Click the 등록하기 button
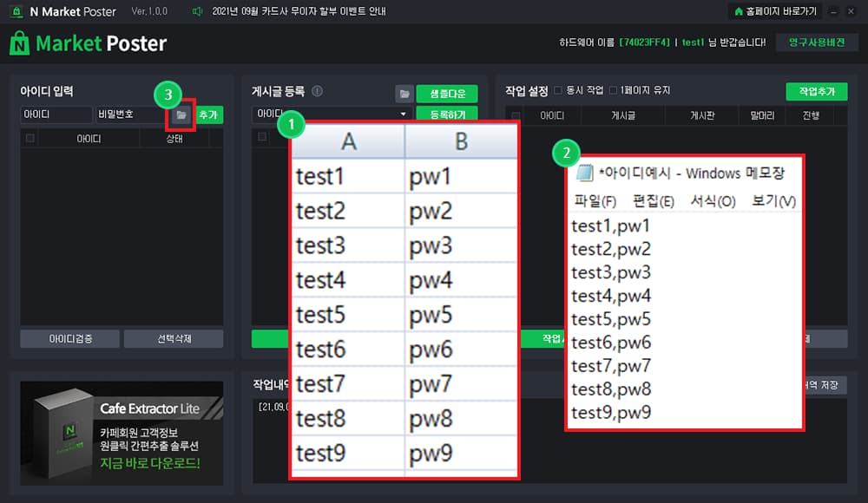The height and width of the screenshot is (503, 868). (x=447, y=114)
